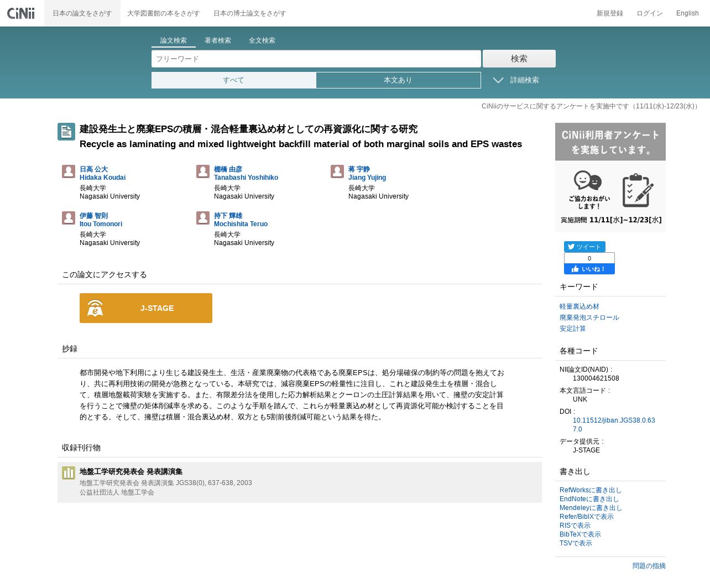Export via EndNoteに書き出し
710x588 pixels.
[589, 499]
